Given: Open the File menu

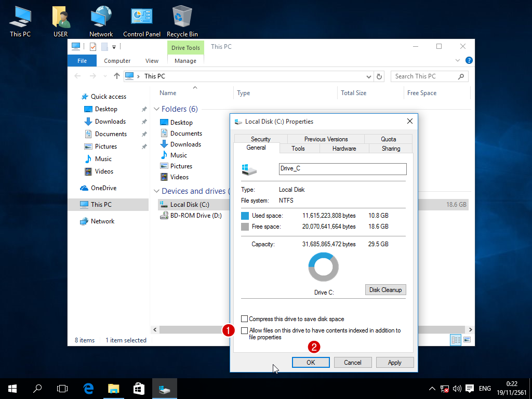Looking at the screenshot, I should click(82, 61).
